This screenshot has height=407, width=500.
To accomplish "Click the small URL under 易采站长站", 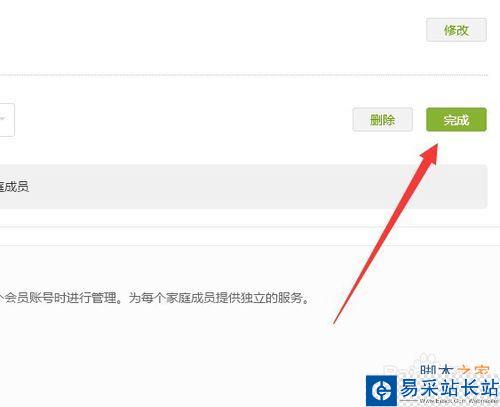I will (459, 401).
